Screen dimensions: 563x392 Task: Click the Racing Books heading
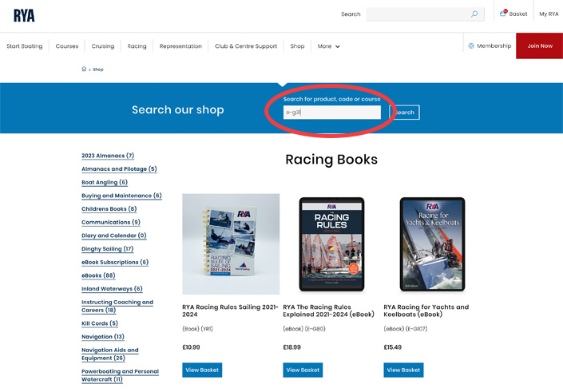(x=331, y=160)
